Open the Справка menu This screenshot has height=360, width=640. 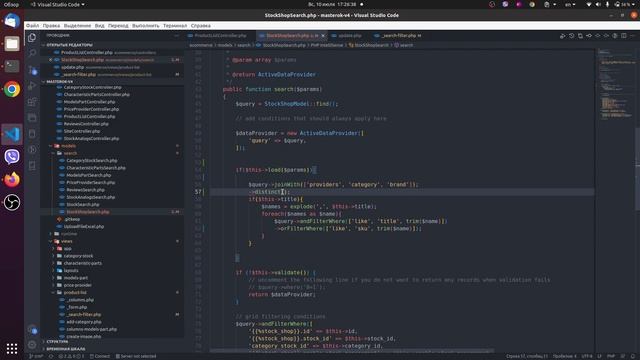click(x=201, y=26)
